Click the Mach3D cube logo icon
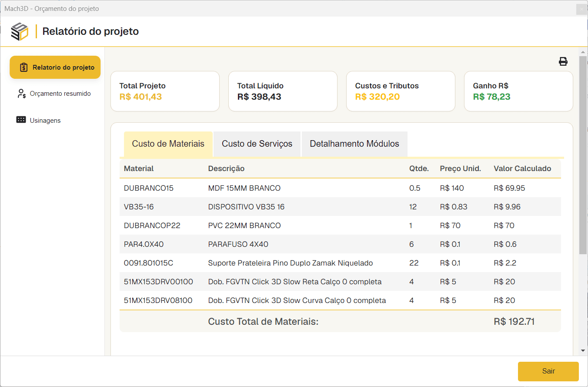This screenshot has width=588, height=387. (20, 31)
